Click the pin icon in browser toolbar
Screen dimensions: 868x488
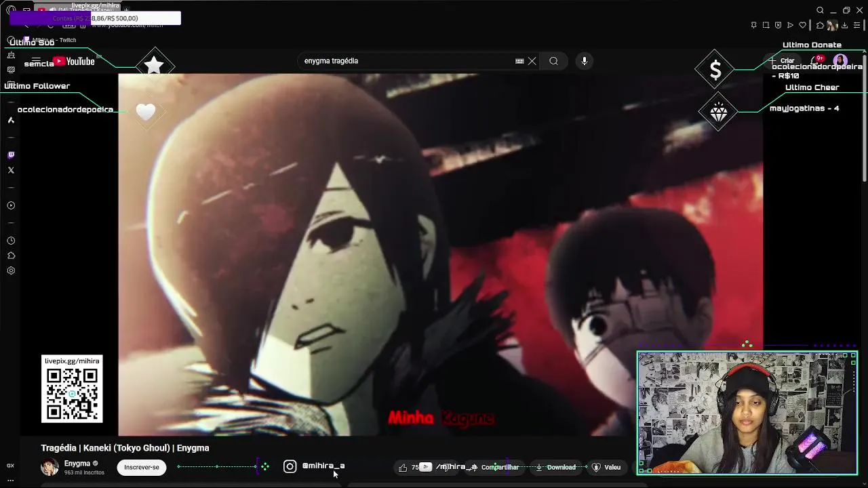pyautogui.click(x=753, y=25)
